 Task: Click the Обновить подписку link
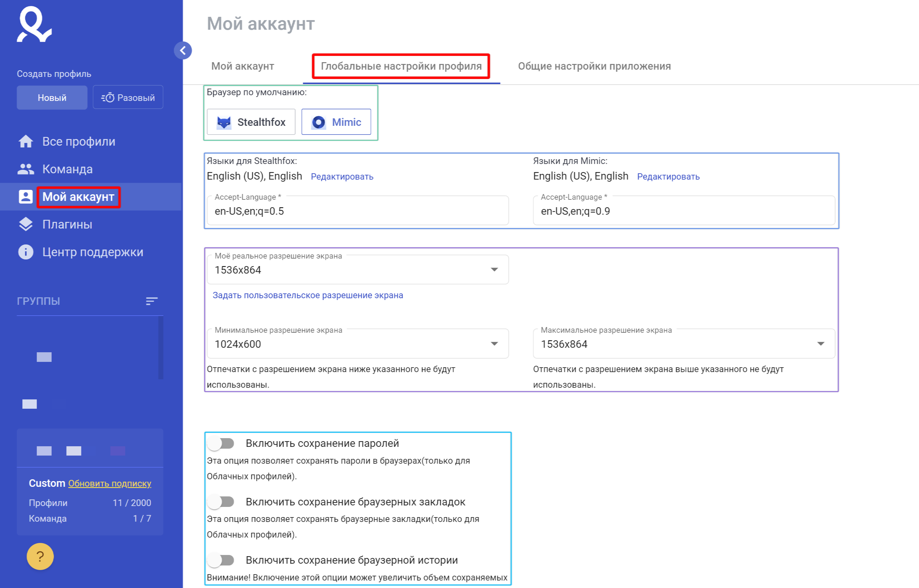tap(110, 483)
